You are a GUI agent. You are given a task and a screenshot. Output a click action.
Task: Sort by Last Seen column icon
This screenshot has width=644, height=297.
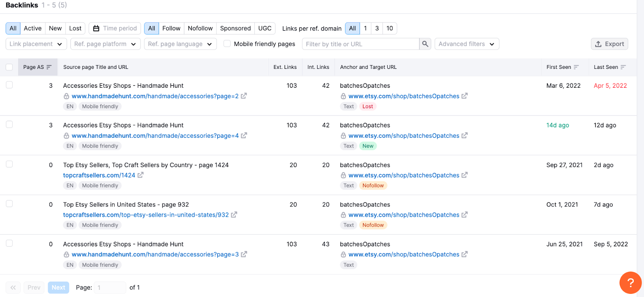click(623, 67)
